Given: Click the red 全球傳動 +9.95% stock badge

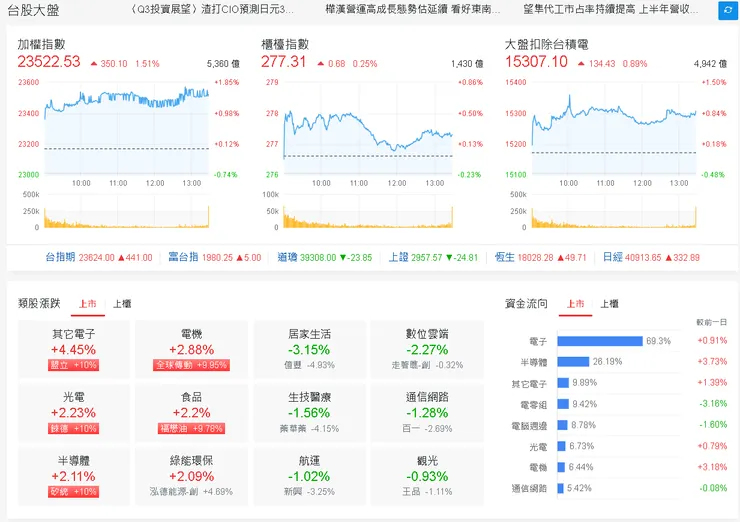Looking at the screenshot, I should tap(192, 365).
